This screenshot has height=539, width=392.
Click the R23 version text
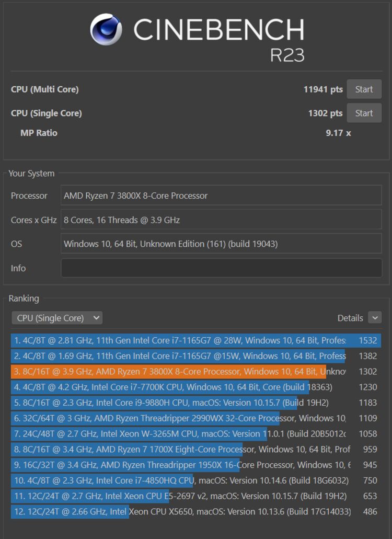pos(287,55)
